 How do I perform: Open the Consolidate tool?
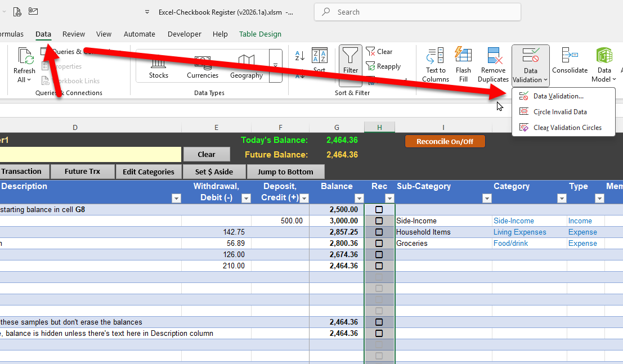(570, 56)
